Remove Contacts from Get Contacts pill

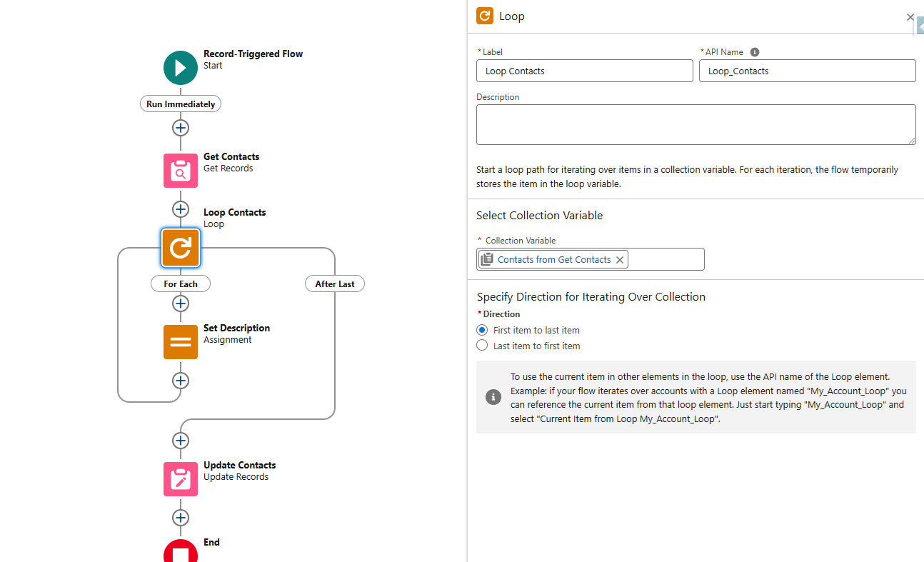tap(620, 260)
